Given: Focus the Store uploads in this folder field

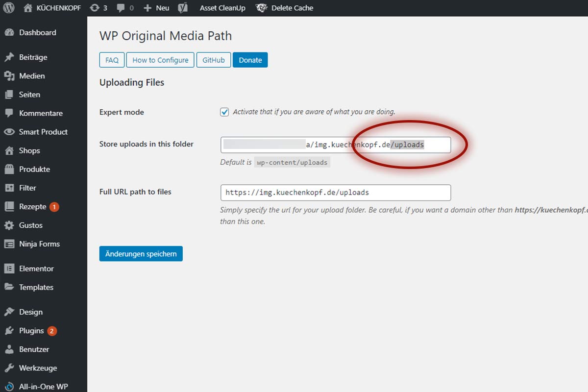Looking at the screenshot, I should point(336,145).
